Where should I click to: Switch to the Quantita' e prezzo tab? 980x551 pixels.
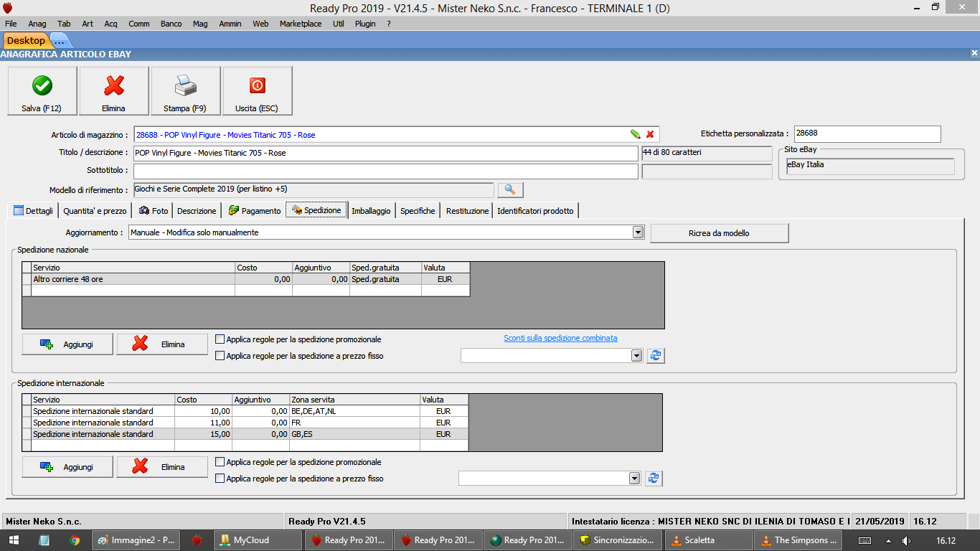pyautogui.click(x=95, y=210)
